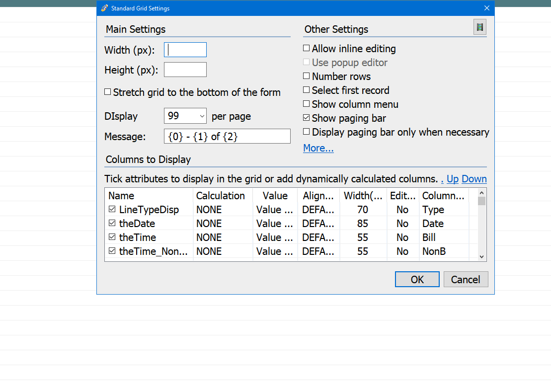Click NONE calculation in the theDate row
The height and width of the screenshot is (392, 551).
(209, 224)
